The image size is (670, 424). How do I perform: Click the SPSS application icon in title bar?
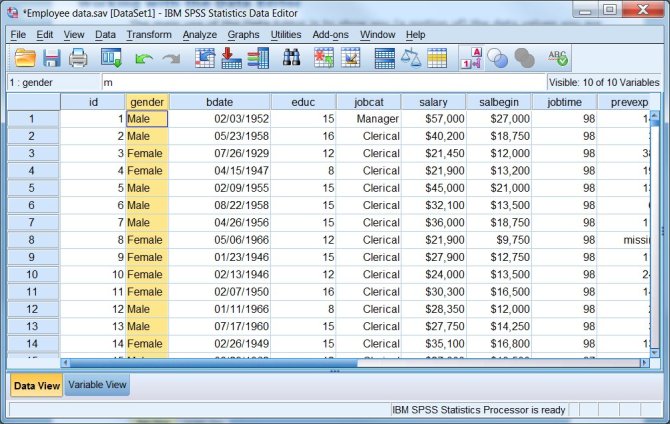point(13,13)
